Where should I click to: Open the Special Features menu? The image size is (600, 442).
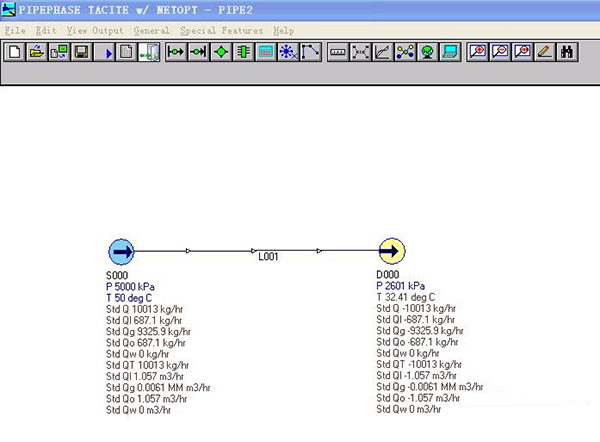pos(222,31)
